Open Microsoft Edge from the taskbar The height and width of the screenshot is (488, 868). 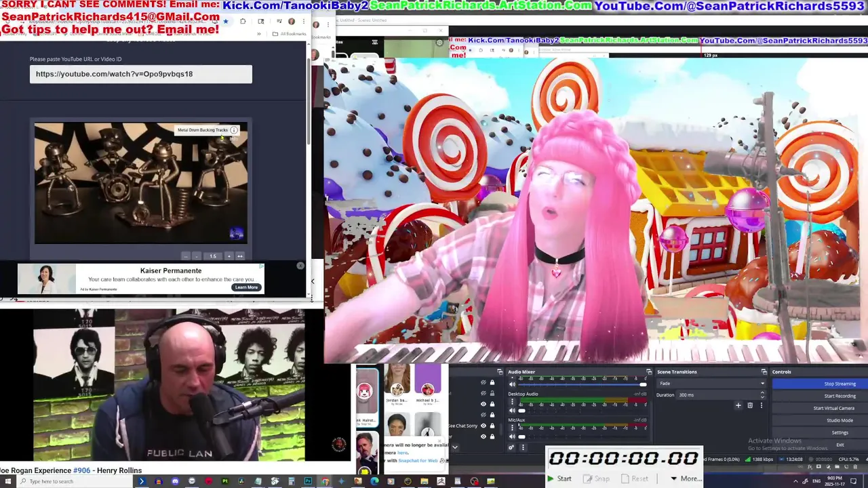(374, 481)
